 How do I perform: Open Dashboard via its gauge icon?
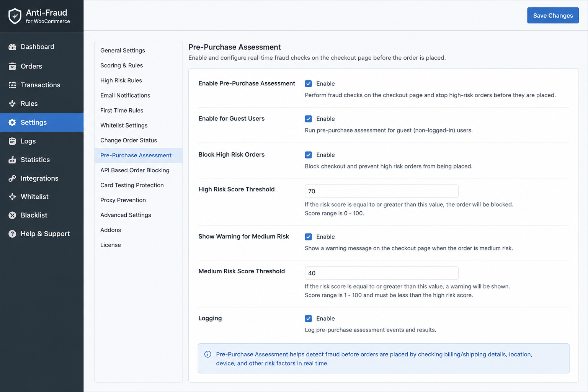coord(12,47)
